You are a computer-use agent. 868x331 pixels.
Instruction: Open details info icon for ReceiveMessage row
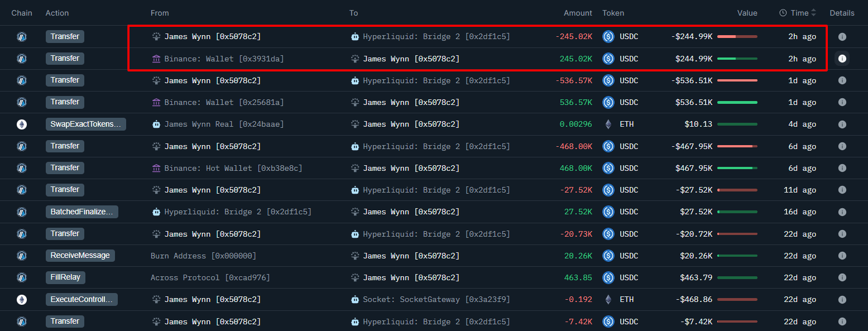tap(842, 256)
